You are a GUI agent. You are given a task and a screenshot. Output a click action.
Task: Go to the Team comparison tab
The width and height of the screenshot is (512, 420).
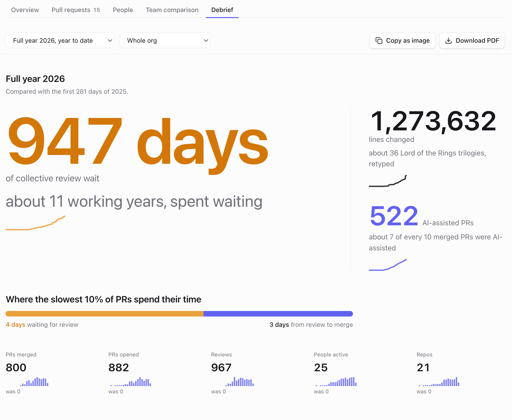(172, 10)
